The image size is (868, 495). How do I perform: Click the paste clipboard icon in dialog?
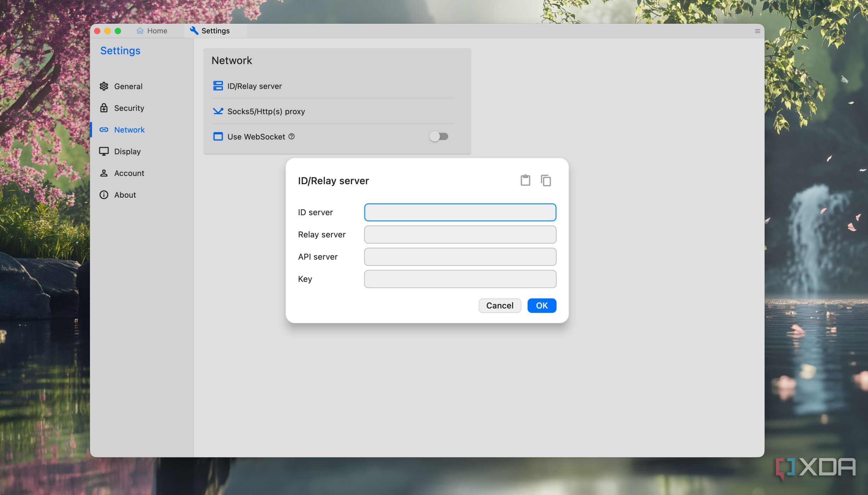coord(525,180)
